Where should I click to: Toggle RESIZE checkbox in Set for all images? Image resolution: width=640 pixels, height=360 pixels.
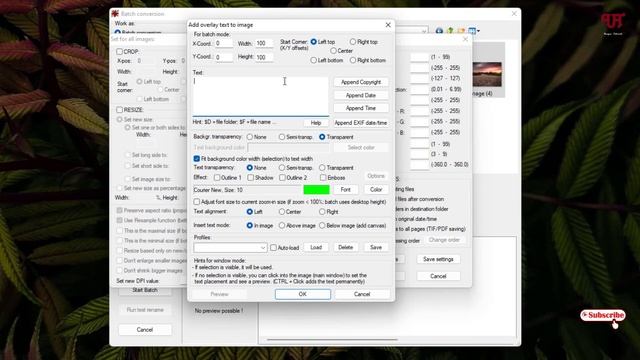119,110
